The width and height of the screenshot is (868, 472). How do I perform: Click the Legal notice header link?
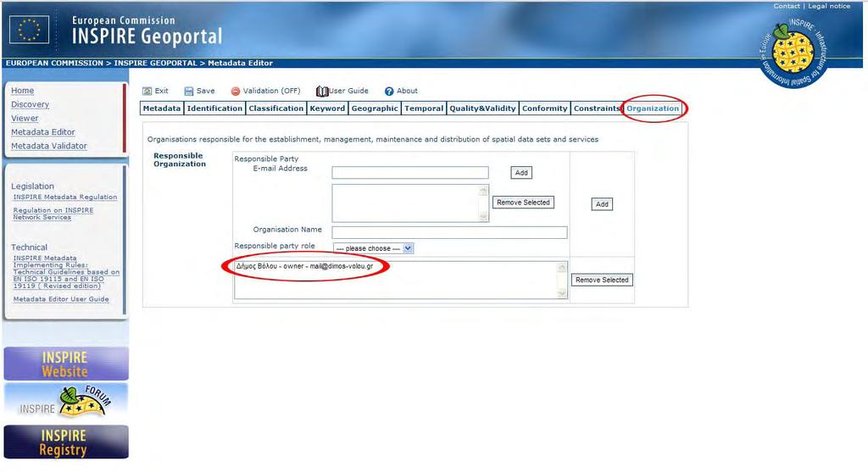pyautogui.click(x=829, y=6)
